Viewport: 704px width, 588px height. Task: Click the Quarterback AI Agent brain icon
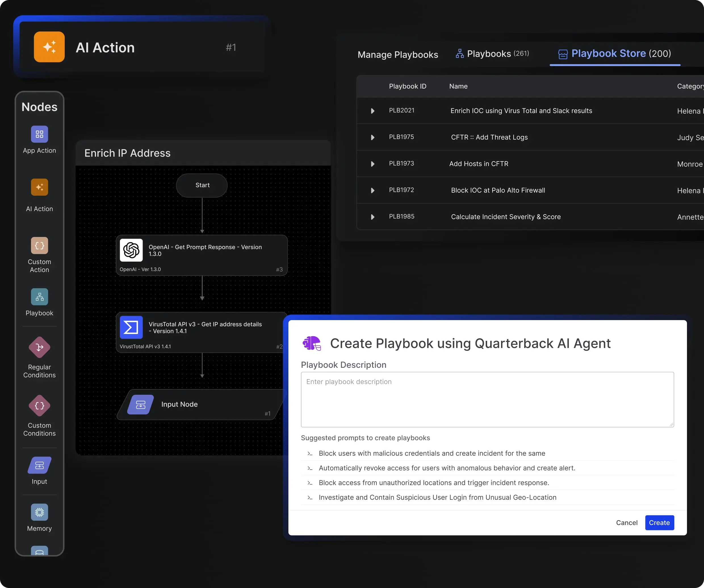coord(311,343)
